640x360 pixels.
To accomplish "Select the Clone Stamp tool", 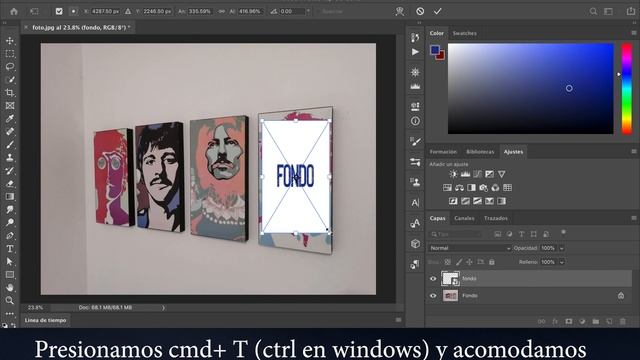I will [x=10, y=158].
